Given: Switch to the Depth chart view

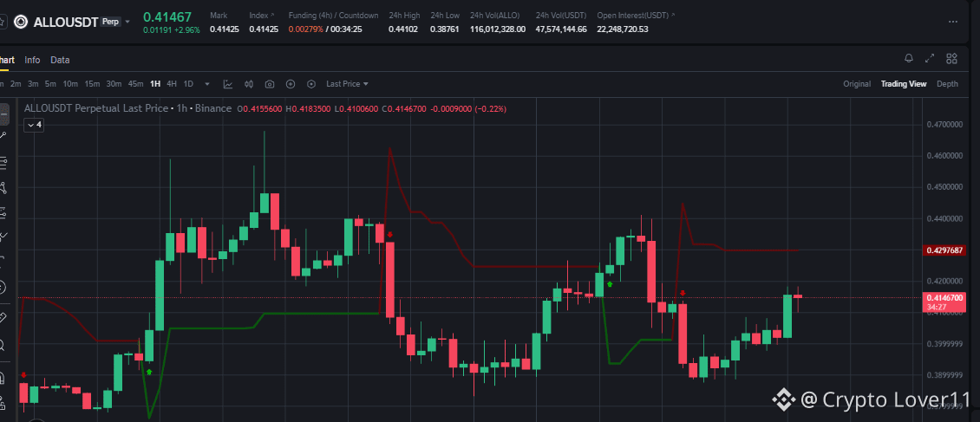Looking at the screenshot, I should 947,84.
